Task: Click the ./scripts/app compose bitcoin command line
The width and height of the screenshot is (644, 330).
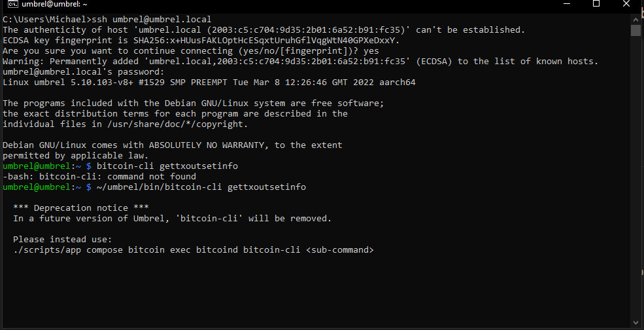Action: tap(194, 249)
